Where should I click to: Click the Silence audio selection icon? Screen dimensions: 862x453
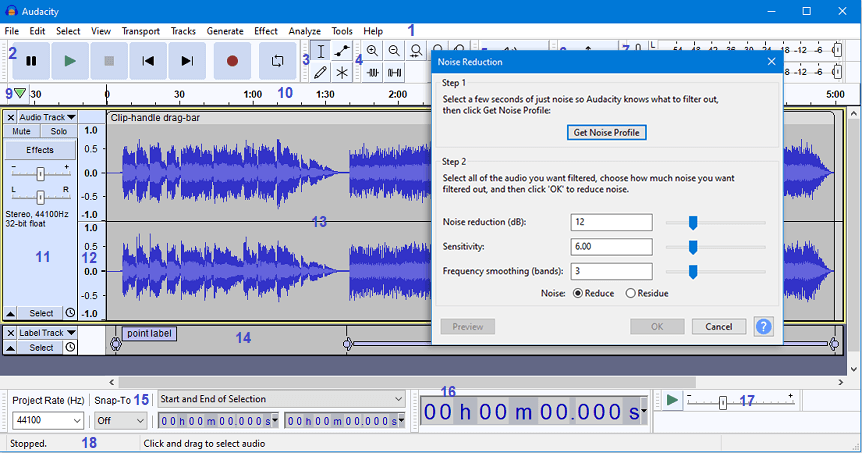pos(394,72)
